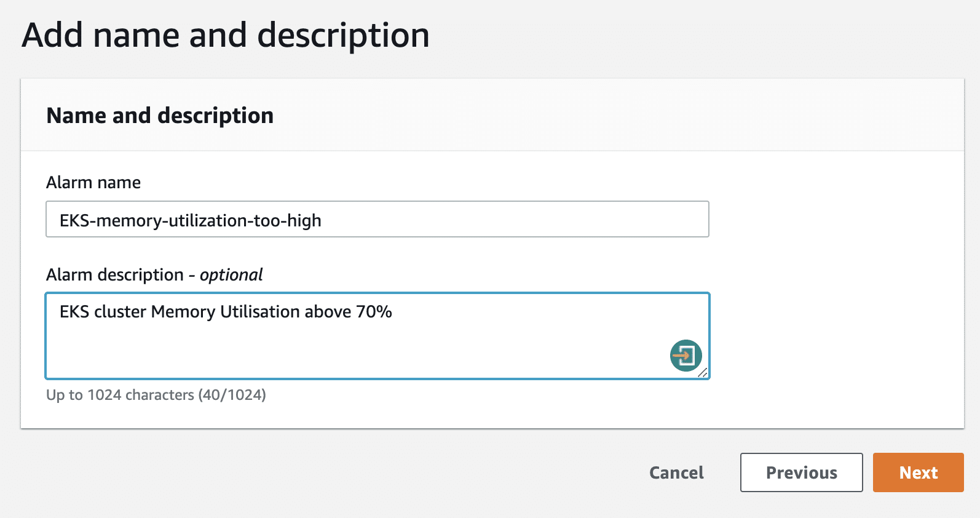Select the Alarm name label text

click(93, 182)
